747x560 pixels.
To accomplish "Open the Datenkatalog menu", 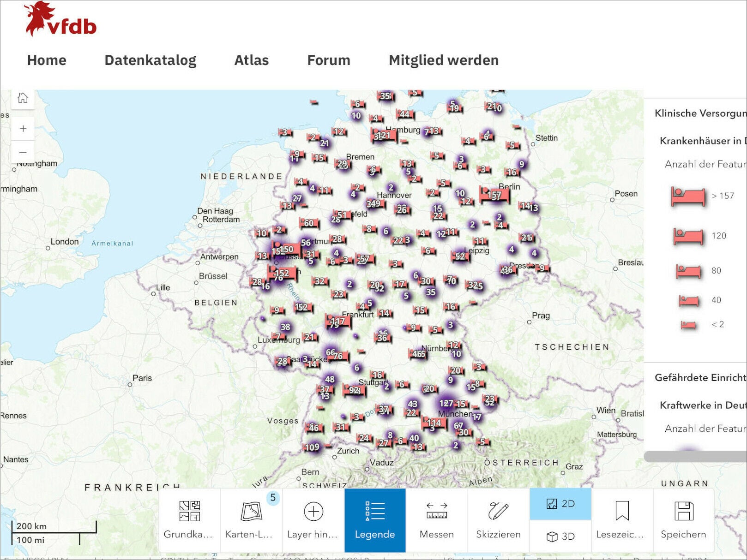I will point(151,60).
